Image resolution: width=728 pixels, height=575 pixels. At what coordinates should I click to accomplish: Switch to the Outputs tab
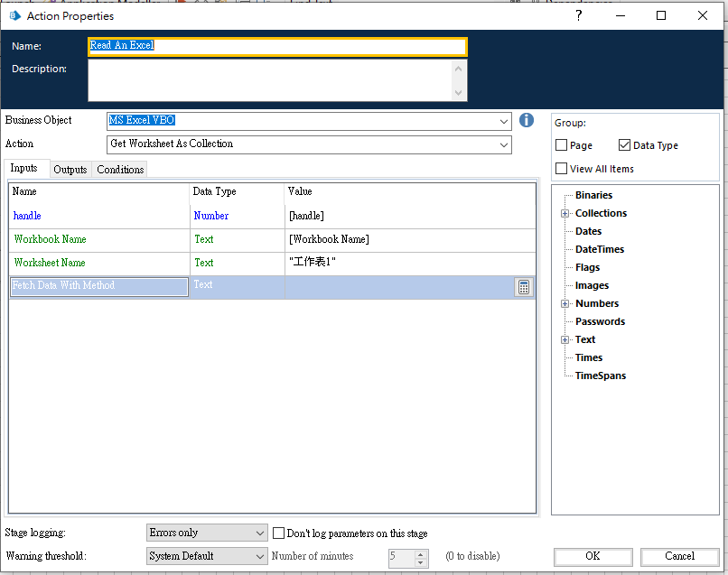click(70, 170)
